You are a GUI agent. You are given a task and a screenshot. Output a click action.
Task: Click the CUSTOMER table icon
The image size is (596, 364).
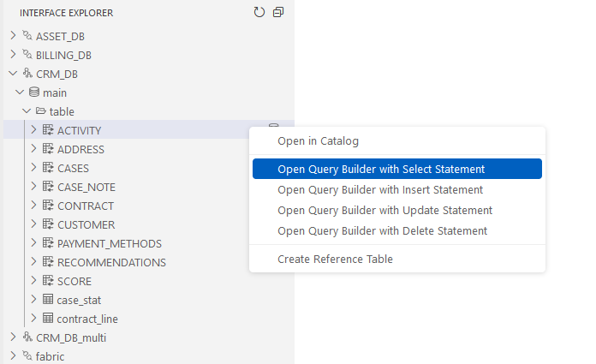[x=48, y=224]
